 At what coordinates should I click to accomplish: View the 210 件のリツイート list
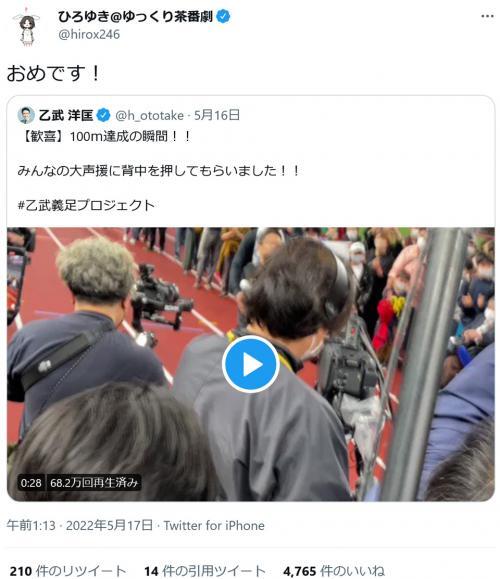point(68,571)
